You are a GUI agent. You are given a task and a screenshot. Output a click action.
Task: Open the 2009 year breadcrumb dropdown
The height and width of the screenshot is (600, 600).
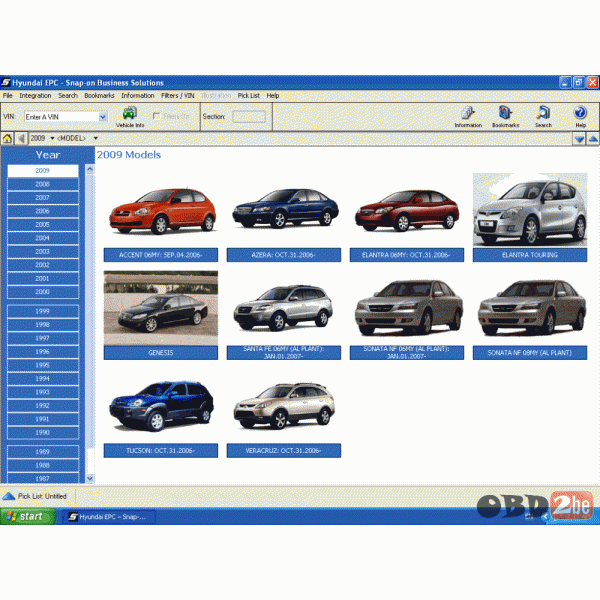tap(52, 138)
